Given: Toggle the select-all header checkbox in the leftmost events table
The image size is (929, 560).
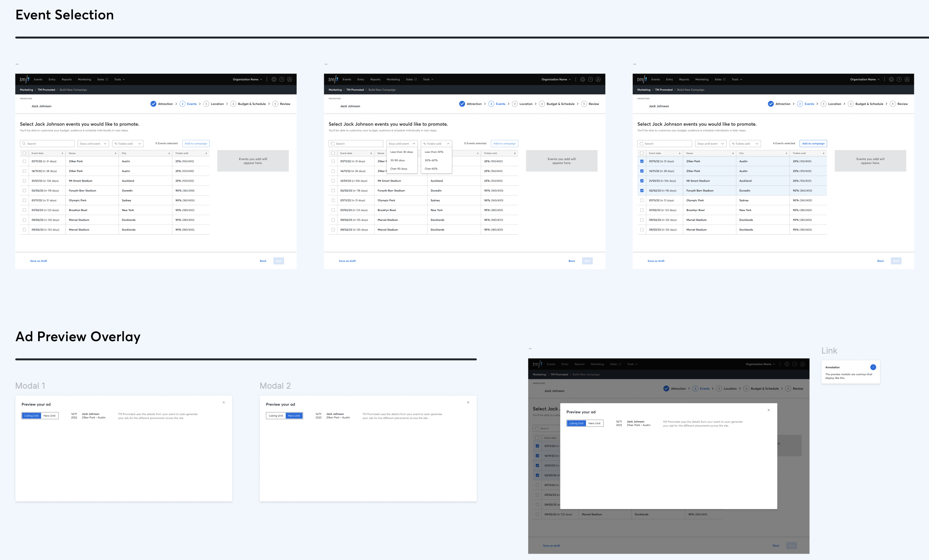Looking at the screenshot, I should (x=25, y=153).
